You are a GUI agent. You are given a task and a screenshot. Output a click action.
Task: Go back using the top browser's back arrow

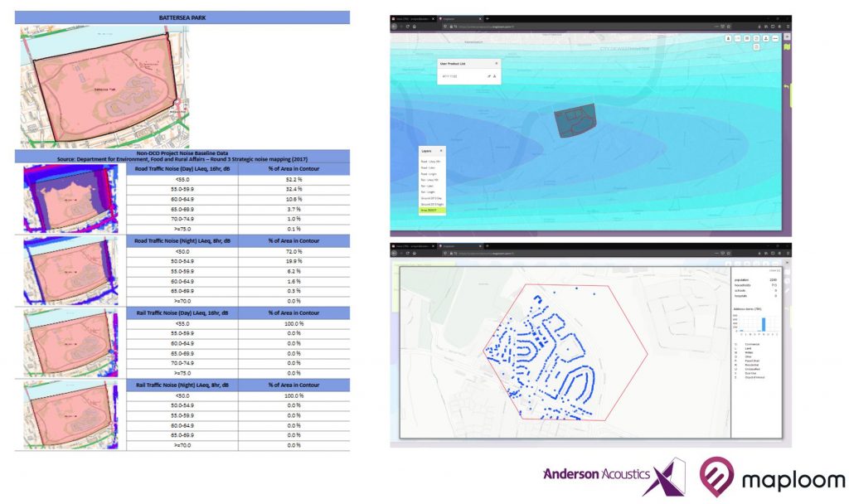394,27
